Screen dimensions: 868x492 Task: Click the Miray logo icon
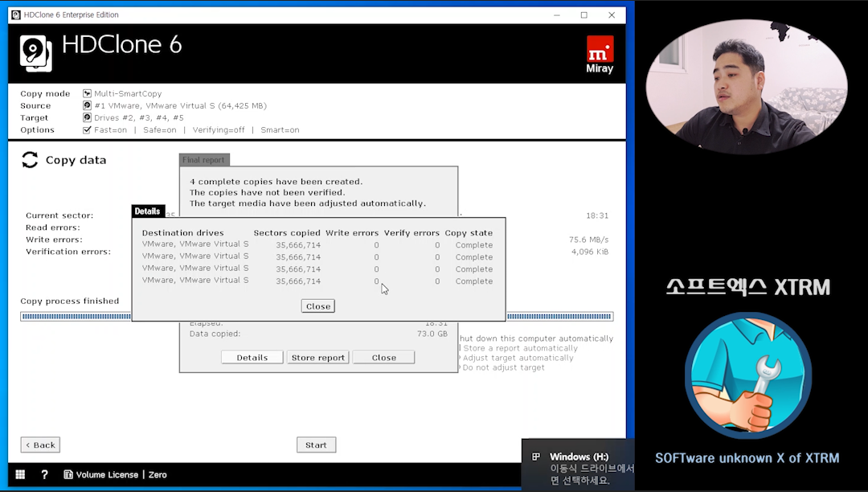coord(600,55)
